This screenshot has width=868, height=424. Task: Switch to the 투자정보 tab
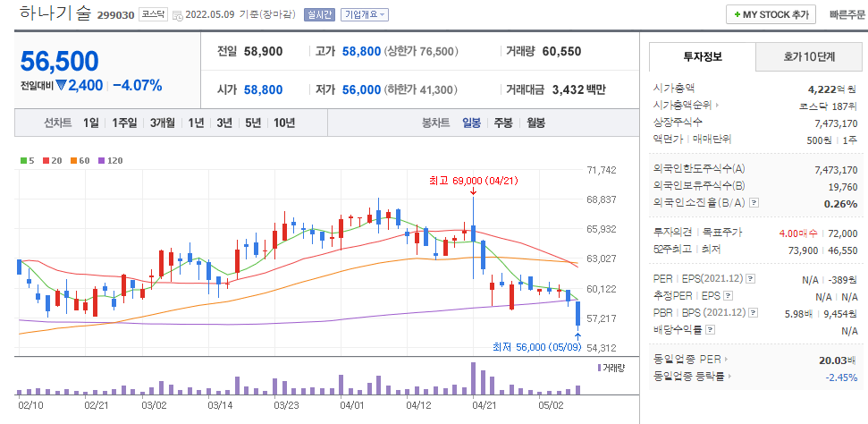click(x=702, y=56)
